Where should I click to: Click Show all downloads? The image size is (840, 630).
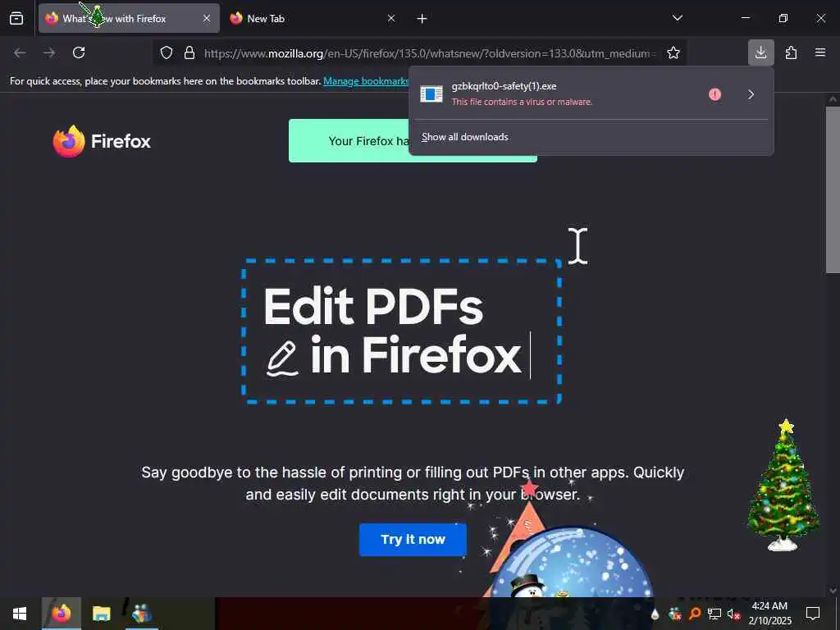pos(465,137)
